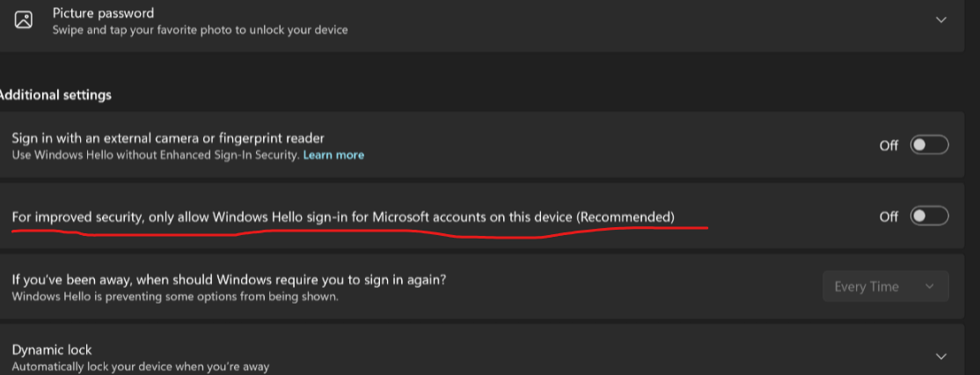The height and width of the screenshot is (375, 980).
Task: Click the Additional settings heading
Action: point(56,94)
